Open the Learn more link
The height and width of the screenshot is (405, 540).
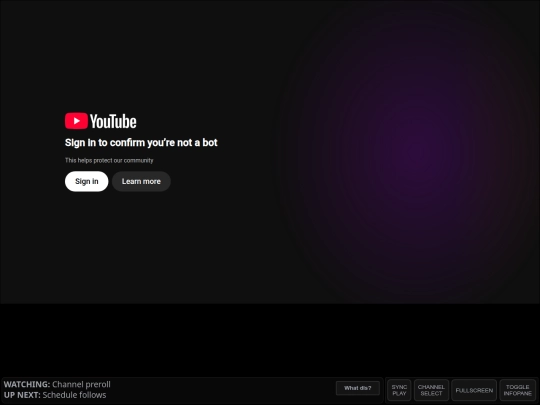click(141, 181)
